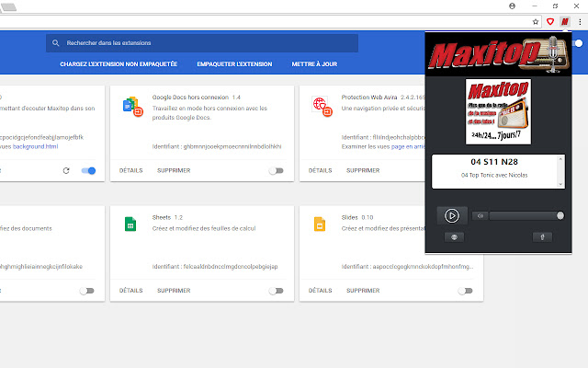Viewport: 588px width, 368px height.
Task: Maximize or restore the browser window
Action: 555,6
